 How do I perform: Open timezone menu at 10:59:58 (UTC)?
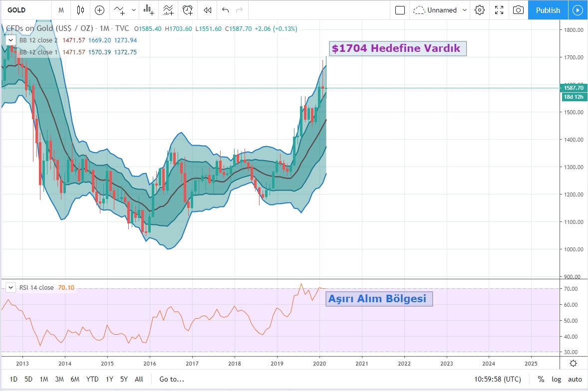click(498, 379)
